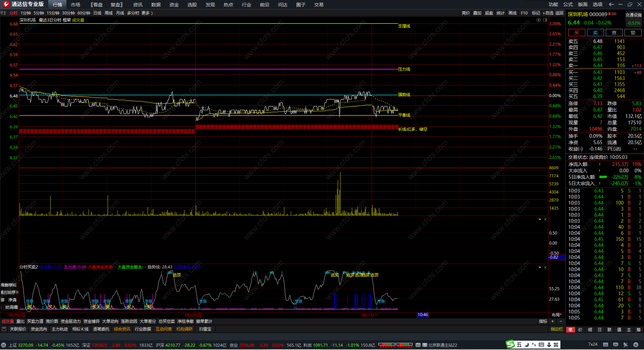The width and height of the screenshot is (644, 350).
Task: Click the 06/10/五 date marker
Action: pyautogui.click(x=194, y=315)
